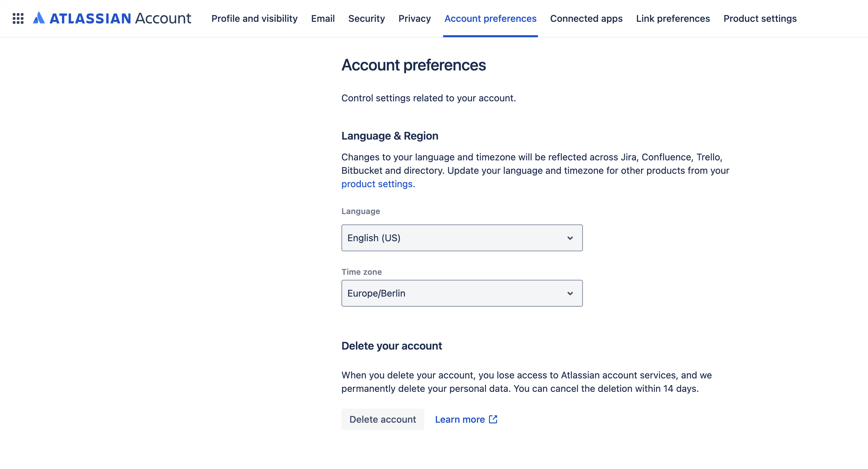Switch to Link preferences tab
Image resolution: width=868 pixels, height=469 pixels.
click(672, 18)
